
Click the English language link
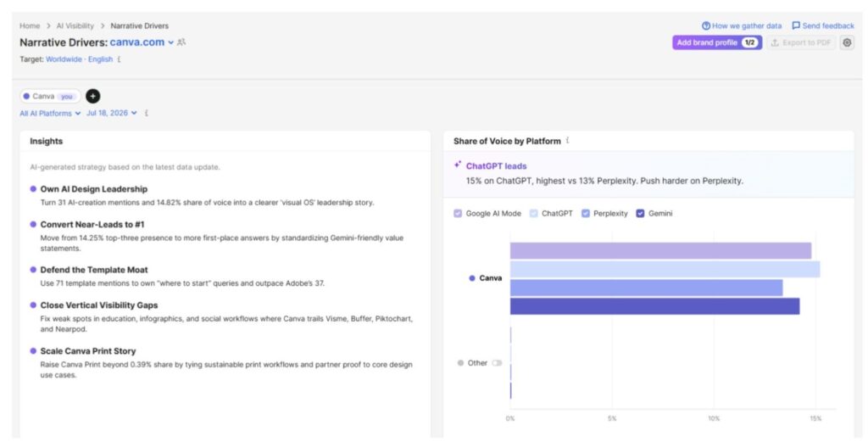tap(100, 59)
